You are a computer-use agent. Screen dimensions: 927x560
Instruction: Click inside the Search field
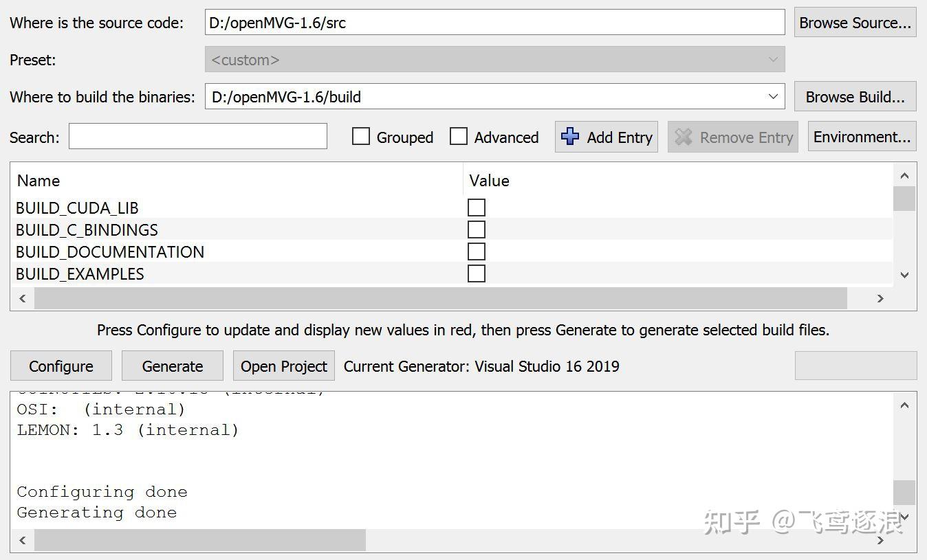(x=197, y=137)
